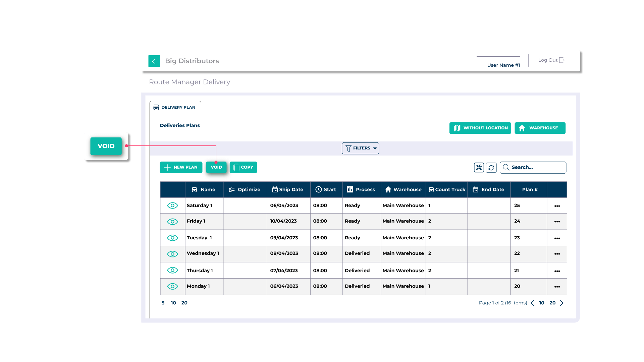Viewport: 644px width, 362px height.
Task: Open the Without Location map button
Action: coord(480,128)
